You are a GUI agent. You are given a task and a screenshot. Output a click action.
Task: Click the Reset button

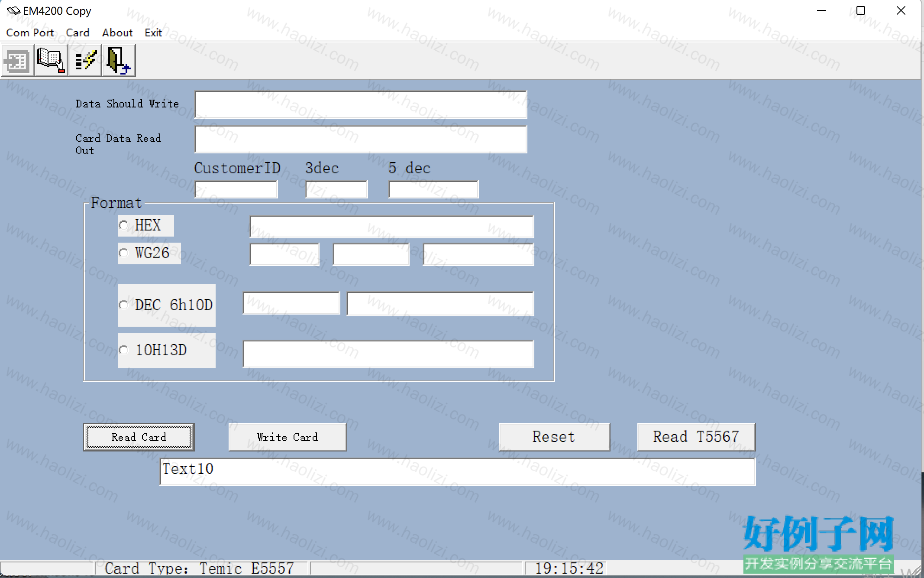pyautogui.click(x=554, y=437)
